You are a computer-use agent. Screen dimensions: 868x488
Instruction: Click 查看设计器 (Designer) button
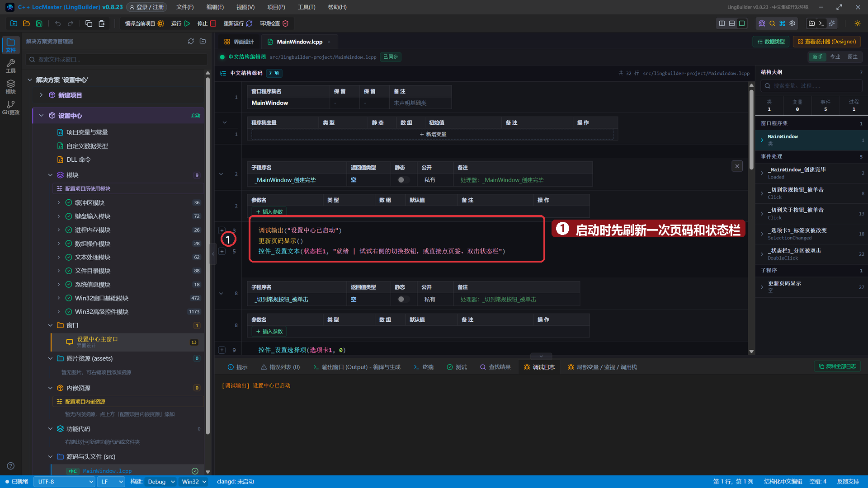[827, 42]
